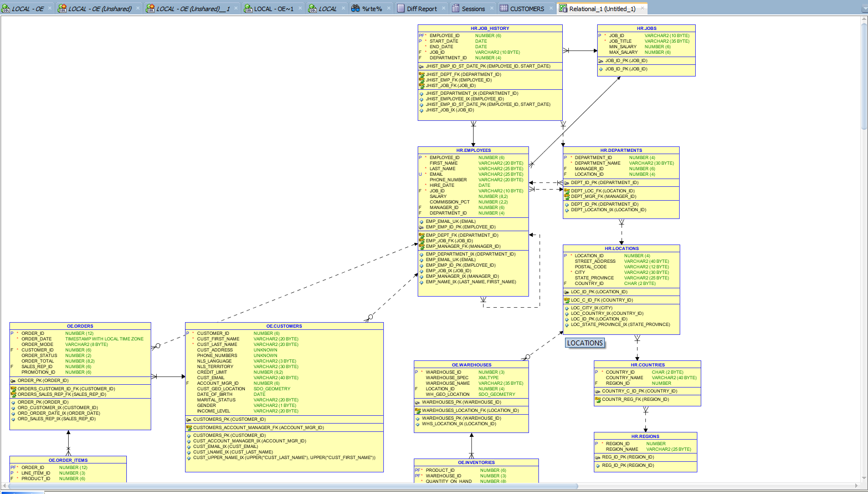
Task: Click the binoculars icon on the %rte% tab
Action: (x=356, y=9)
